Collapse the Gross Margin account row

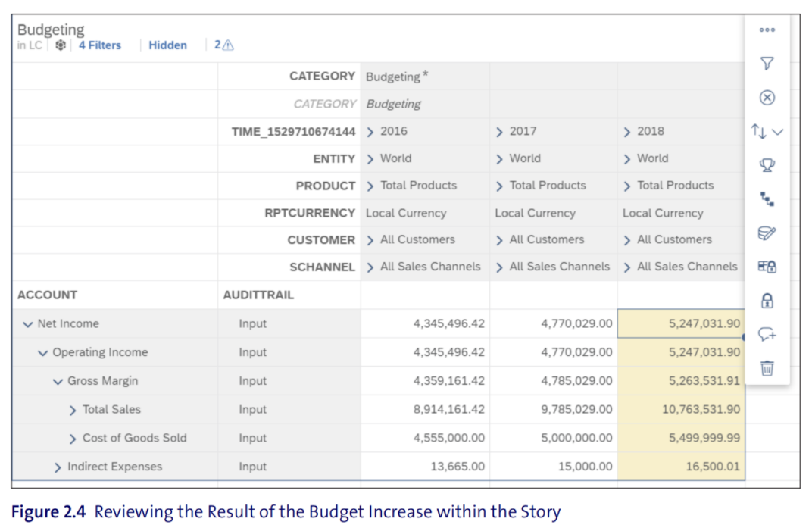pyautogui.click(x=58, y=381)
